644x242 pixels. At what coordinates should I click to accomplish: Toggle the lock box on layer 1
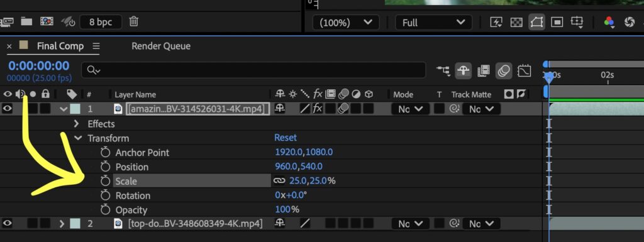click(45, 109)
